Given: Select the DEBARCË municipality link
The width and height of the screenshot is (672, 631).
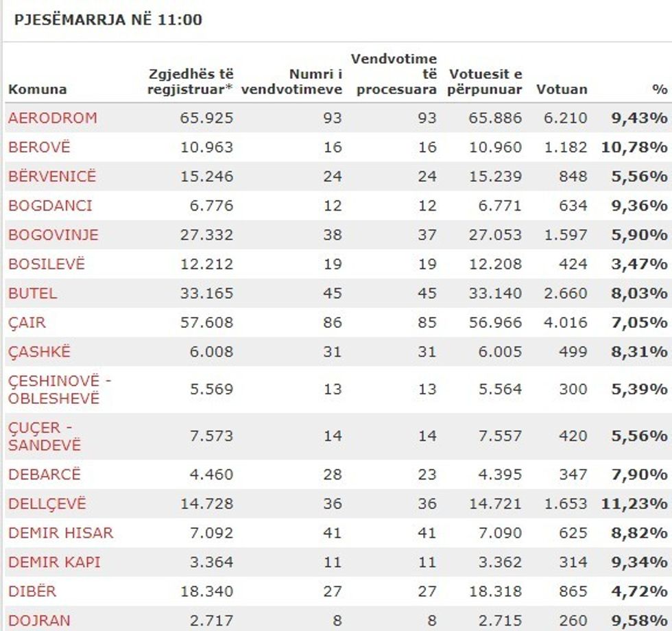Looking at the screenshot, I should 45,475.
